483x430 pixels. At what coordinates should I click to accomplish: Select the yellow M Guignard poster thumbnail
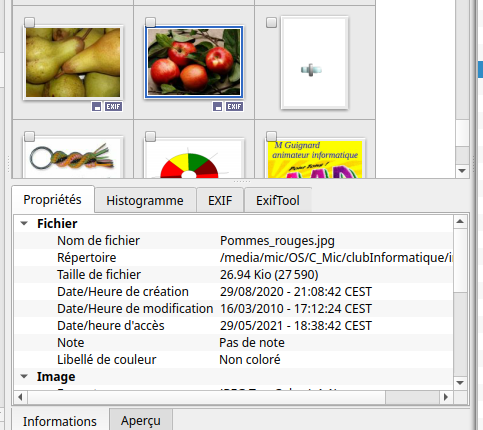click(x=315, y=159)
